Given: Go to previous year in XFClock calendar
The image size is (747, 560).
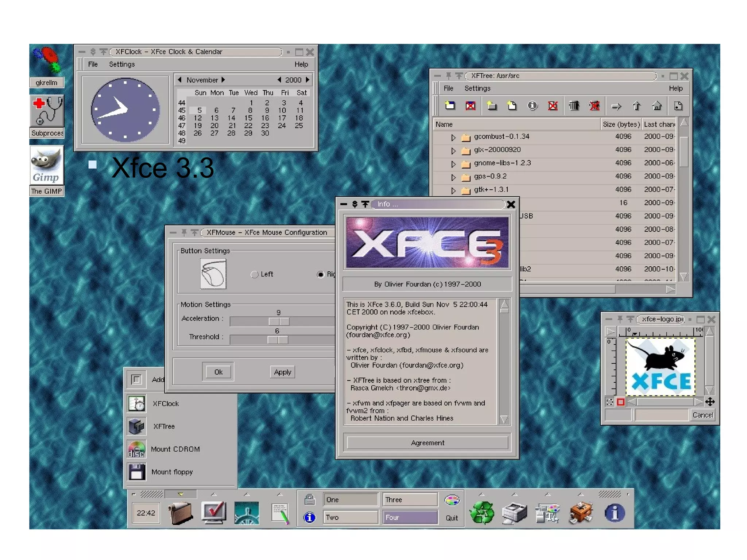Looking at the screenshot, I should click(x=279, y=80).
